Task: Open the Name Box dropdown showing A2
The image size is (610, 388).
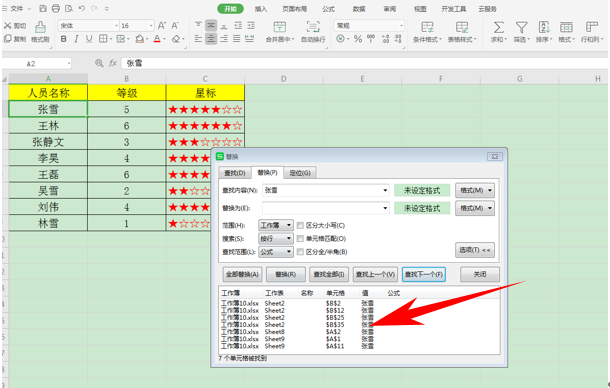Action: (x=69, y=63)
